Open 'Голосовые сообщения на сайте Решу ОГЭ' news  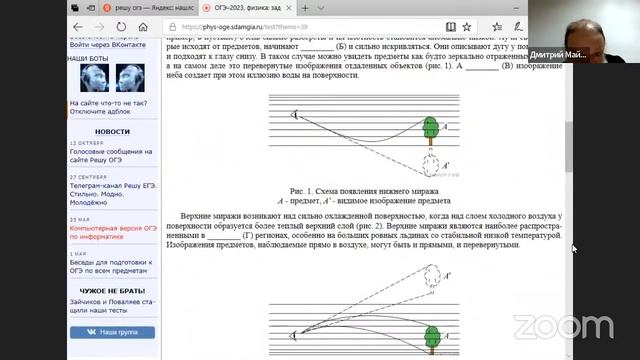pyautogui.click(x=111, y=156)
